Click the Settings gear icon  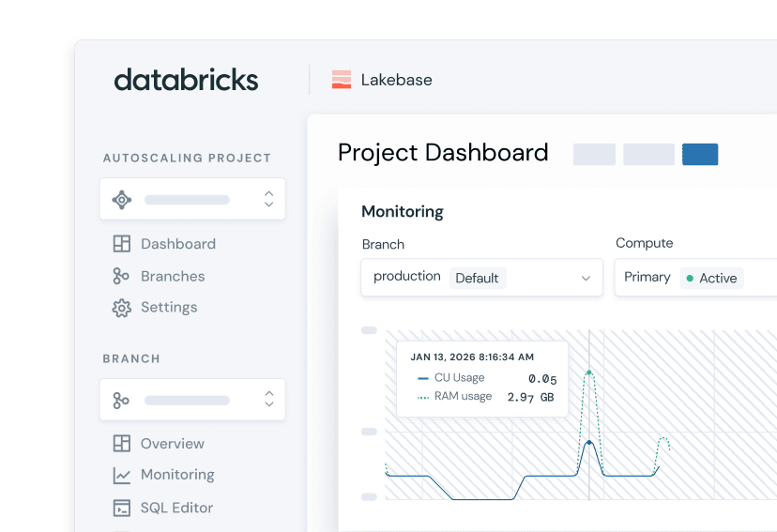pyautogui.click(x=121, y=308)
